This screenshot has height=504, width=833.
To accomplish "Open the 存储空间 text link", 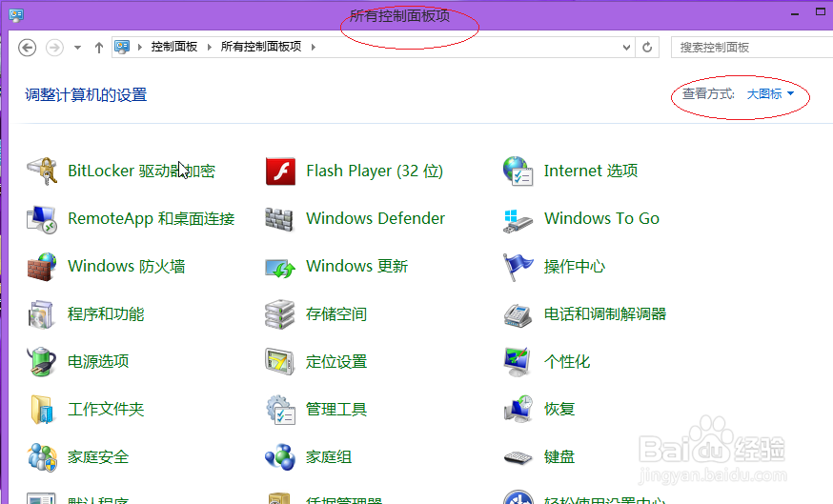I will pyautogui.click(x=336, y=313).
